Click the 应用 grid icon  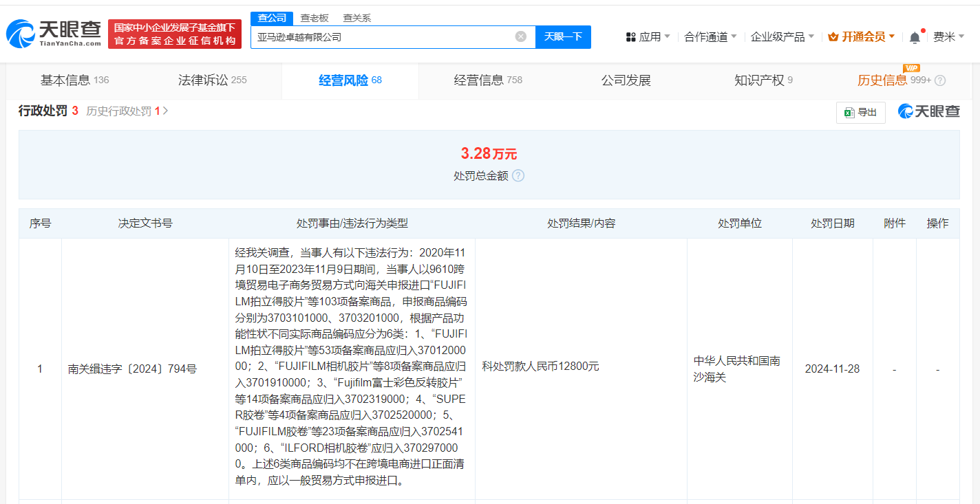tap(630, 37)
